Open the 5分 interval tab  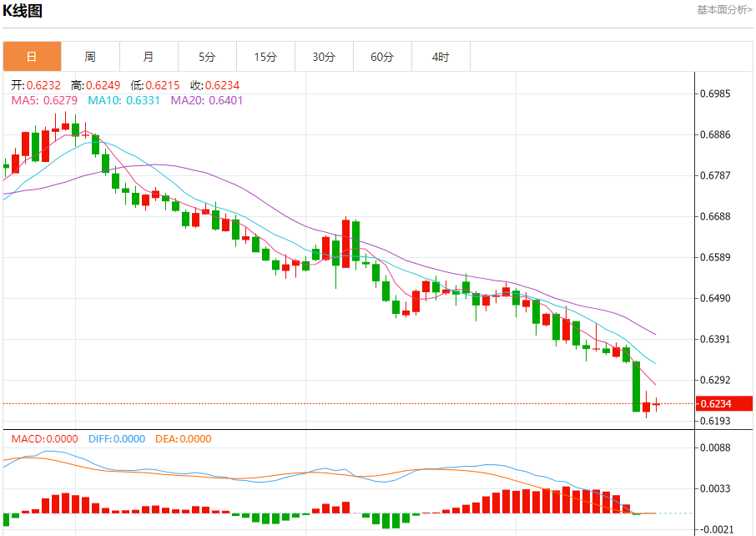207,57
